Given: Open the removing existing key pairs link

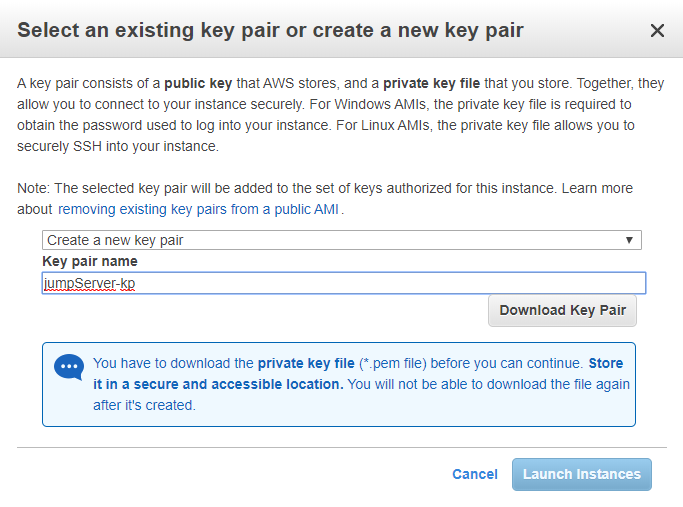Looking at the screenshot, I should click(199, 209).
